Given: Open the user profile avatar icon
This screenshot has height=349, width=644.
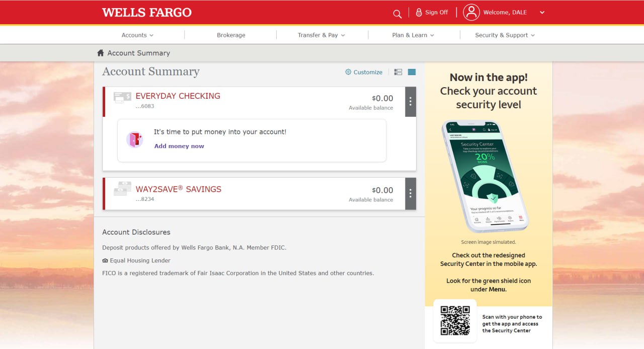Looking at the screenshot, I should [471, 12].
